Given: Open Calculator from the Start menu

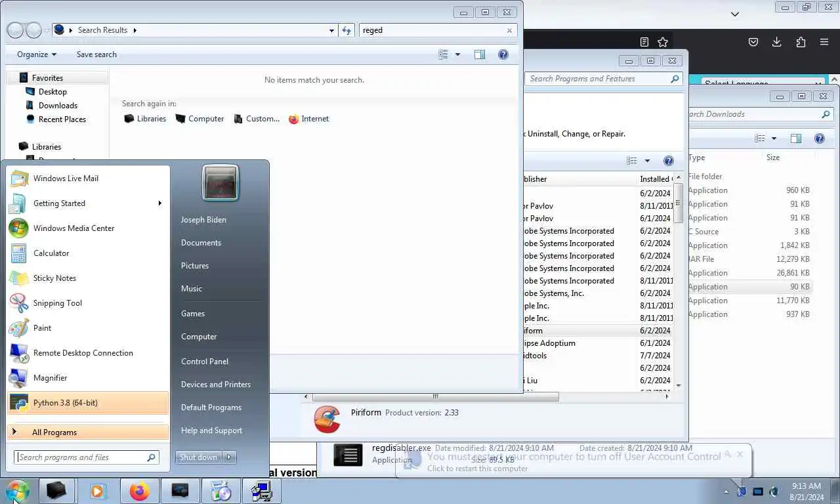Looking at the screenshot, I should (88, 253).
